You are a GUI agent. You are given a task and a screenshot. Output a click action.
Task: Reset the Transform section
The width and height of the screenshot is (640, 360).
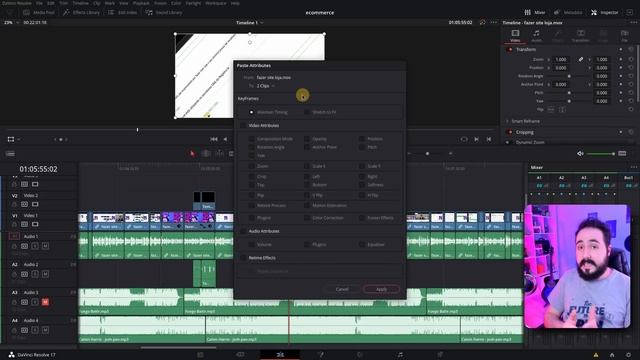pos(631,49)
